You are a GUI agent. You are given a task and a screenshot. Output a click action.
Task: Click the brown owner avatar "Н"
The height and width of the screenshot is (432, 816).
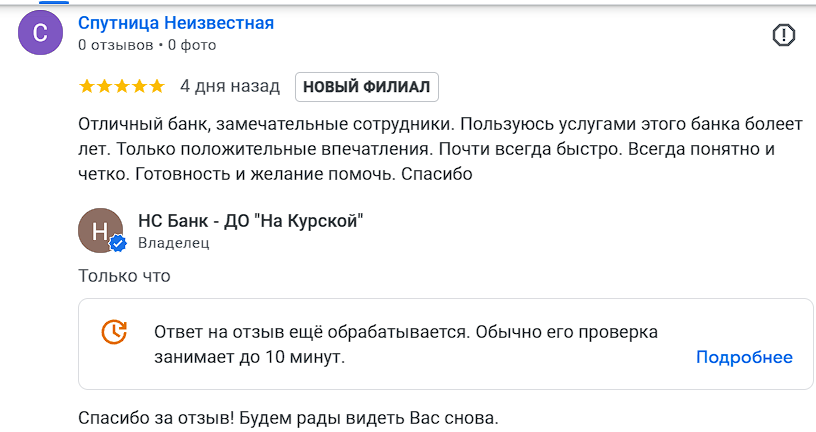(x=99, y=231)
